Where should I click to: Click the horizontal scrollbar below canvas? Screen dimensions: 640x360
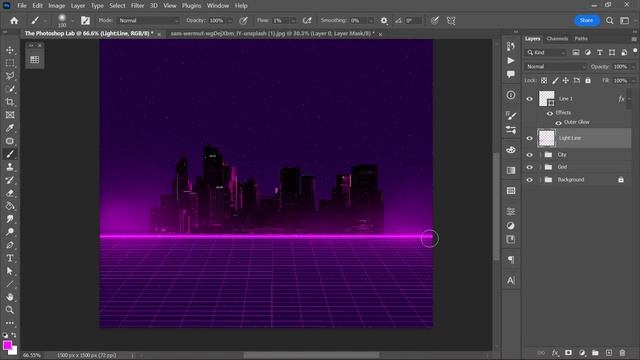312,355
